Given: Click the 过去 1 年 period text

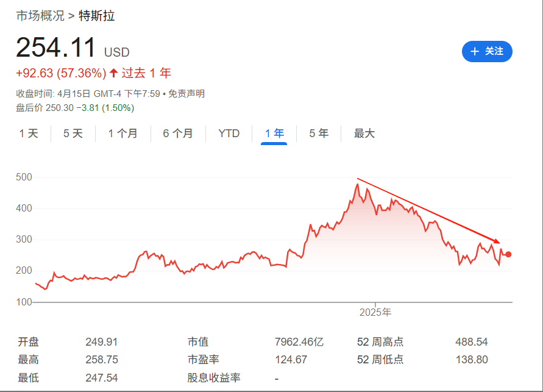Looking at the screenshot, I should coord(146,73).
